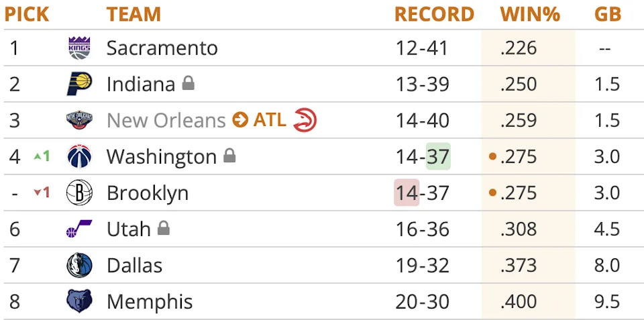The height and width of the screenshot is (320, 644).
Task: Click the Dallas Mavericks logo
Action: pyautogui.click(x=79, y=266)
